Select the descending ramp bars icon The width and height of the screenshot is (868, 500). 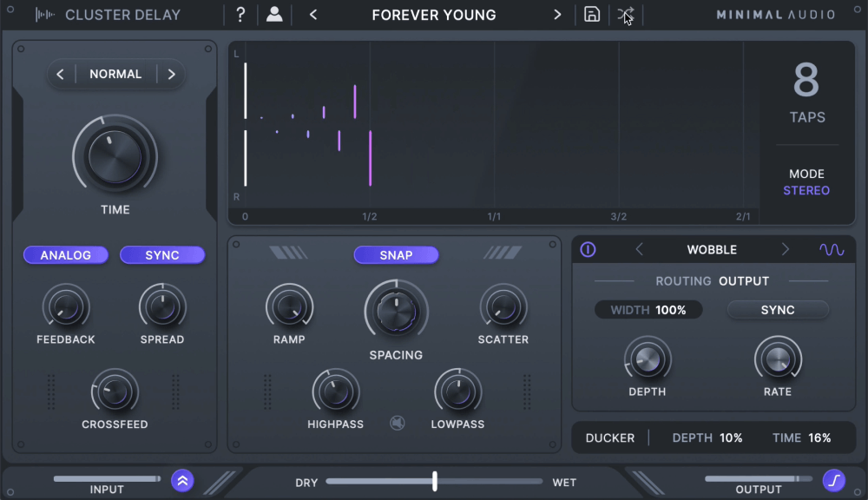(288, 253)
